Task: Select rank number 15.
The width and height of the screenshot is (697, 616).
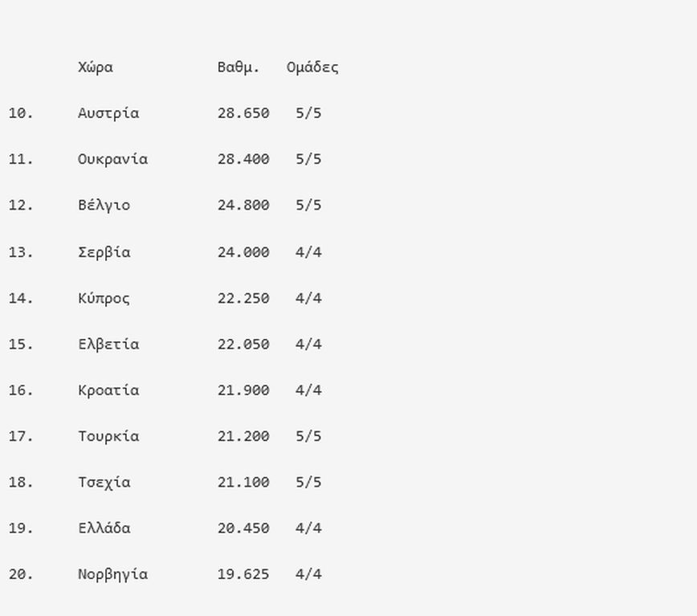Action: coord(21,345)
